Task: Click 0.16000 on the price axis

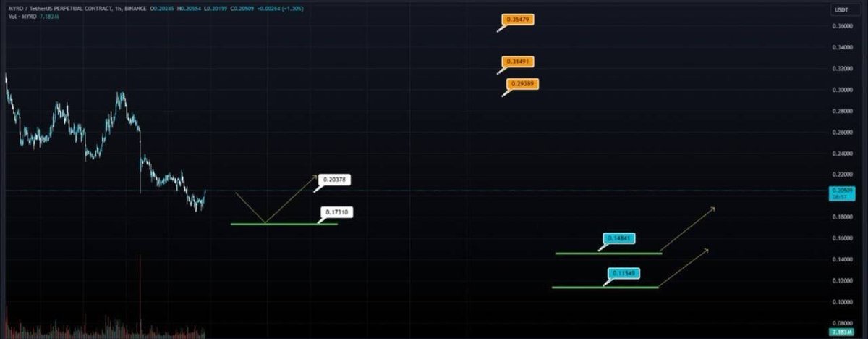Action: pos(843,238)
